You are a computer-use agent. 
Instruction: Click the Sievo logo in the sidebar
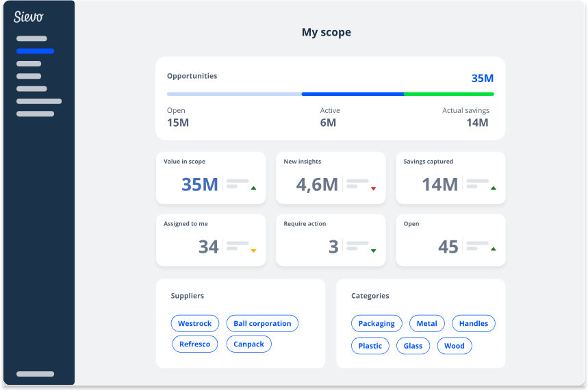pyautogui.click(x=29, y=17)
